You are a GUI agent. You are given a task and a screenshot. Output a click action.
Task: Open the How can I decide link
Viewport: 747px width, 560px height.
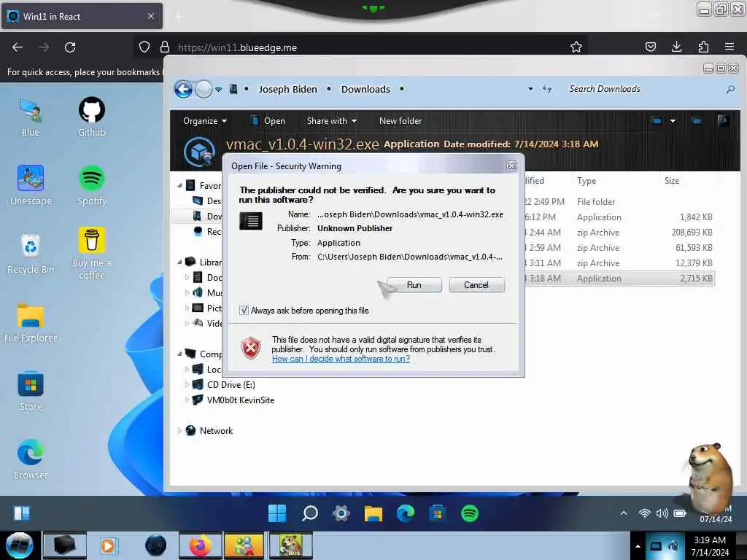(x=341, y=359)
